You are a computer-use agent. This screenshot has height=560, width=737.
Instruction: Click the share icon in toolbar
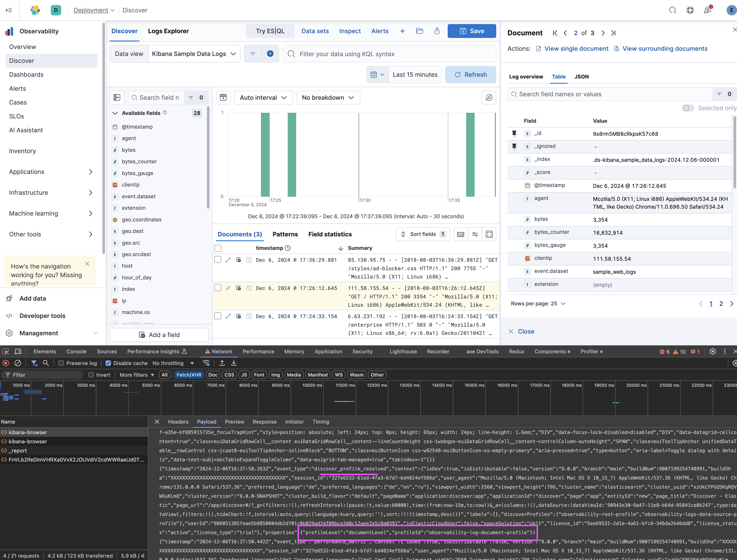[437, 31]
